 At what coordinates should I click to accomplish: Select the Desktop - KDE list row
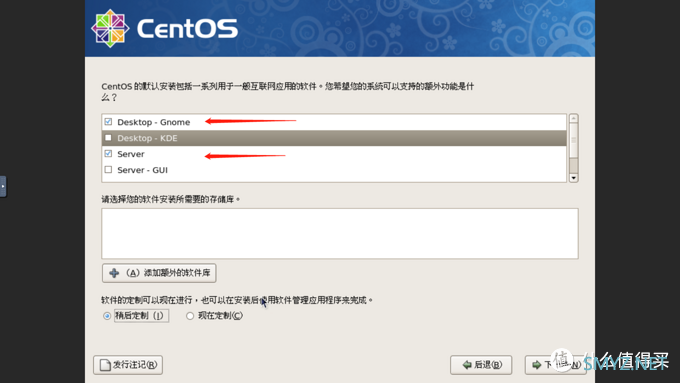[x=334, y=138]
